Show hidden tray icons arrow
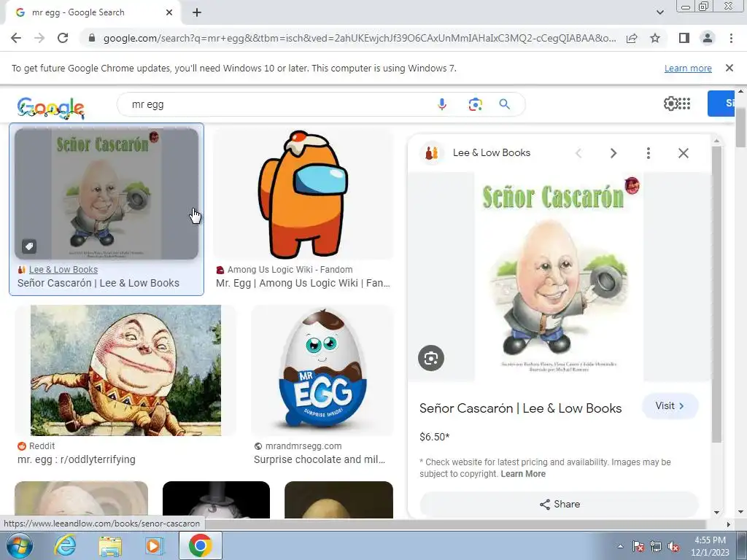The image size is (747, 560). [620, 546]
